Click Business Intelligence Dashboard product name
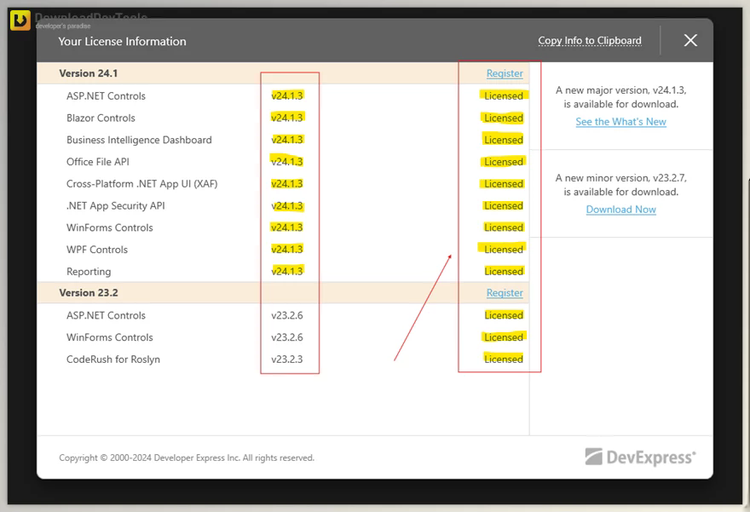 pyautogui.click(x=139, y=140)
